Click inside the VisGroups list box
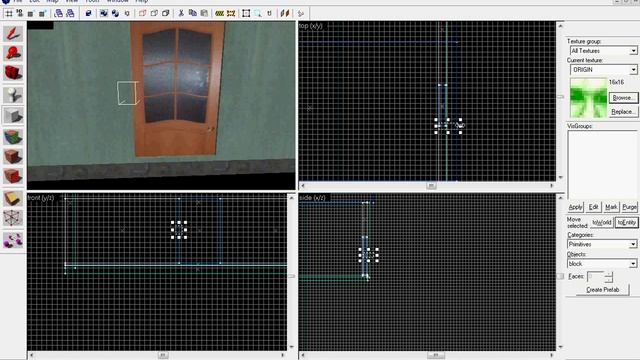The height and width of the screenshot is (360, 640). [602, 164]
